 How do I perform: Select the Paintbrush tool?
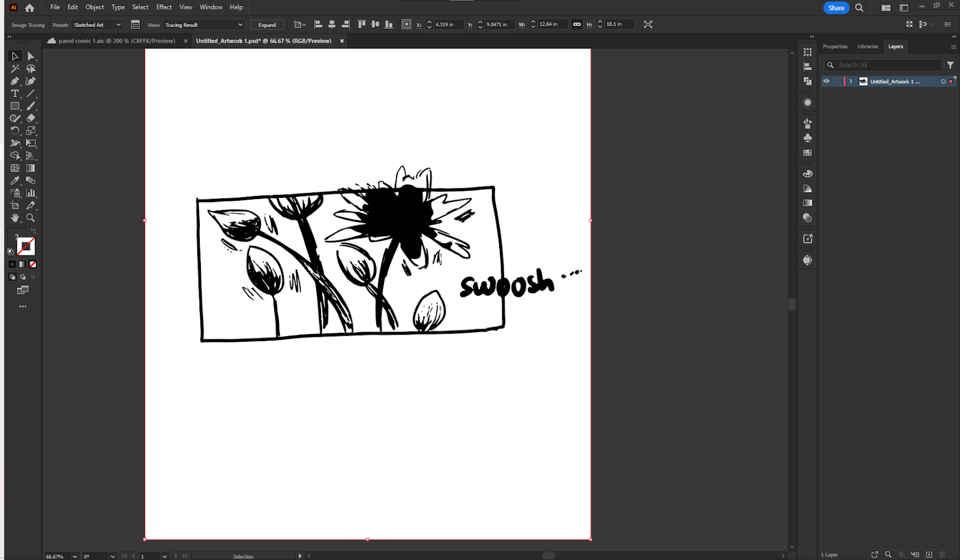[x=31, y=106]
